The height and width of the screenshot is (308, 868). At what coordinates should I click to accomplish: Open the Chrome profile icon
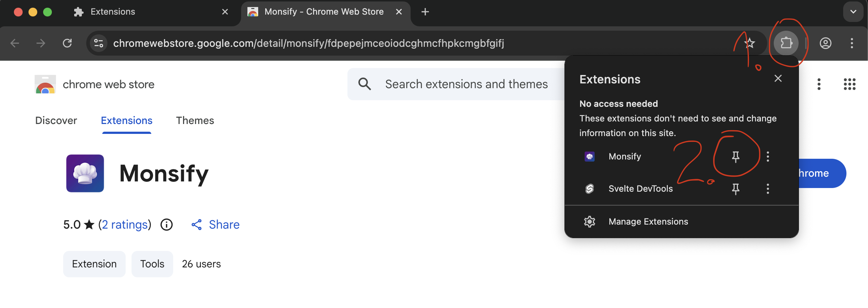pyautogui.click(x=826, y=43)
